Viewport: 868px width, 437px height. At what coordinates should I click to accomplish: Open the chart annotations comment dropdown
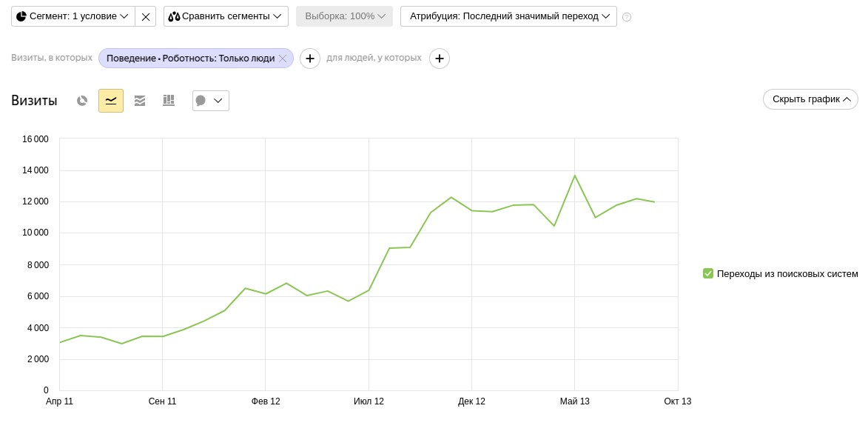210,101
